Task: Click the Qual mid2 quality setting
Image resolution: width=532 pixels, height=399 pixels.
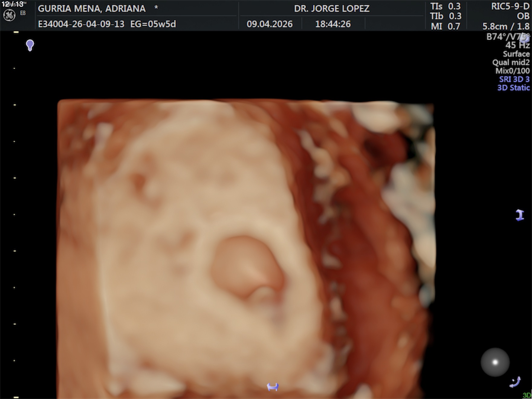Action: (511, 63)
